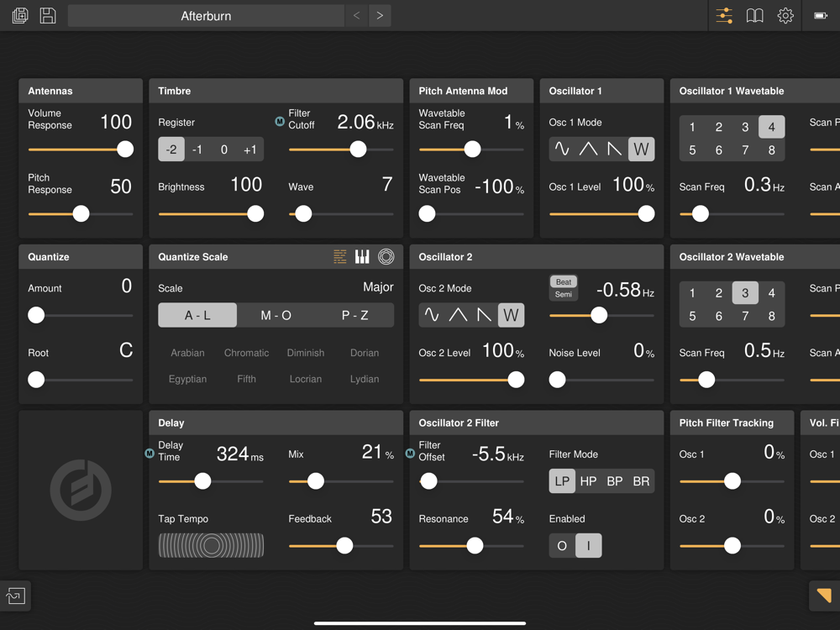Select Beat mode for Osc 2
This screenshot has width=840, height=630.
coord(564,281)
